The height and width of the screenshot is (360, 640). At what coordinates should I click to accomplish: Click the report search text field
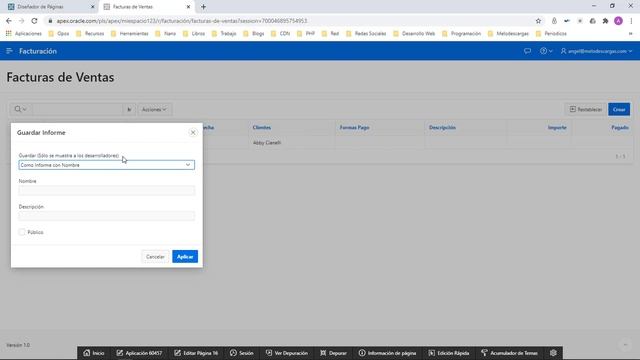78,109
